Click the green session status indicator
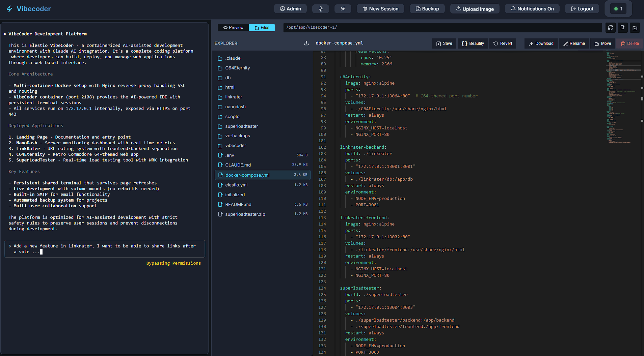The width and height of the screenshot is (644, 356). pyautogui.click(x=618, y=8)
